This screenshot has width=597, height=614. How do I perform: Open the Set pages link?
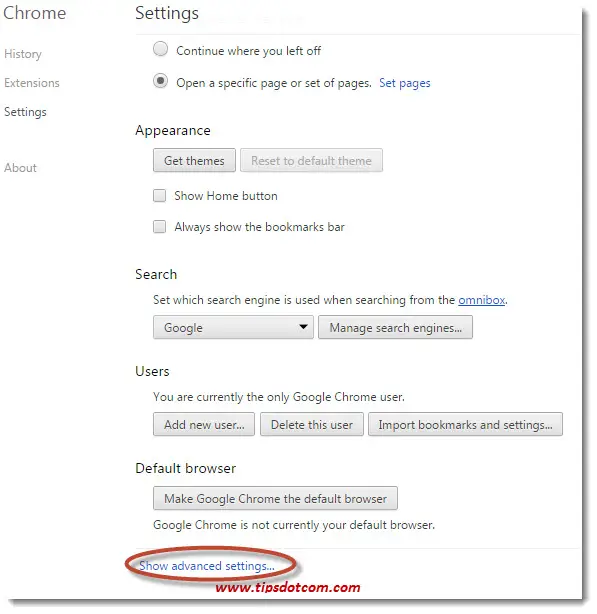coord(404,83)
